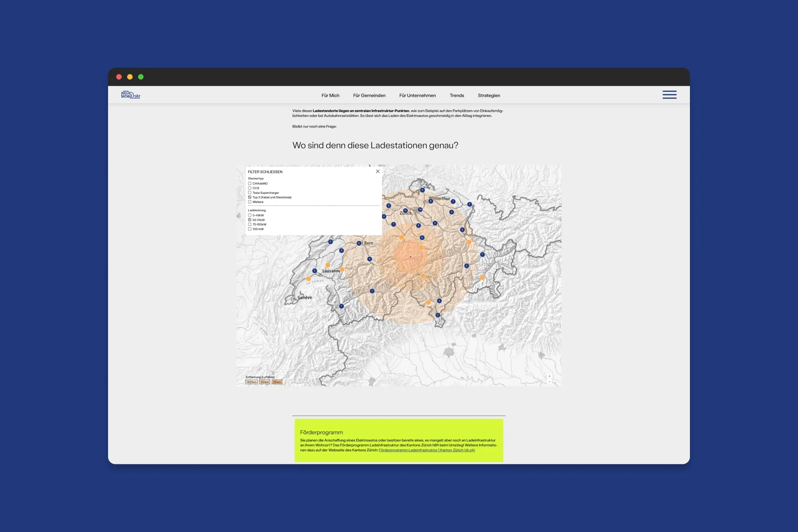Collapse filters via FILTER SCHLIESSEN
Image resolution: width=798 pixels, height=532 pixels.
tap(265, 172)
